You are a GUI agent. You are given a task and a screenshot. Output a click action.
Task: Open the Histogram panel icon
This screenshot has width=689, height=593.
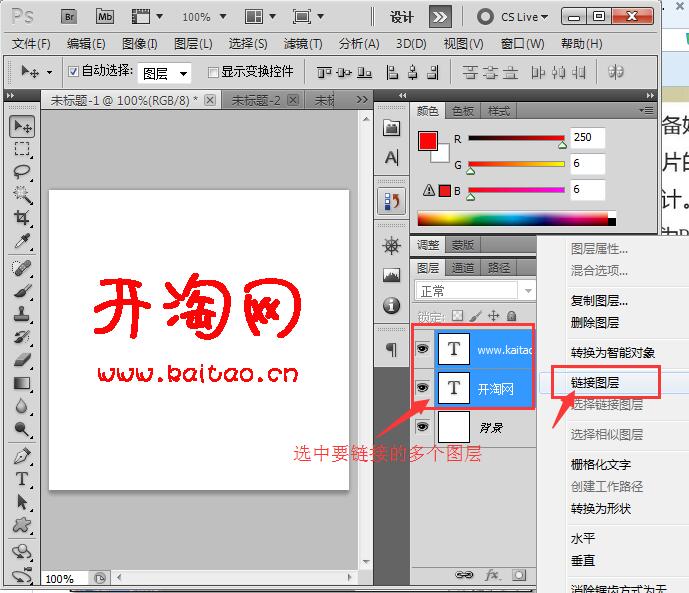[392, 275]
